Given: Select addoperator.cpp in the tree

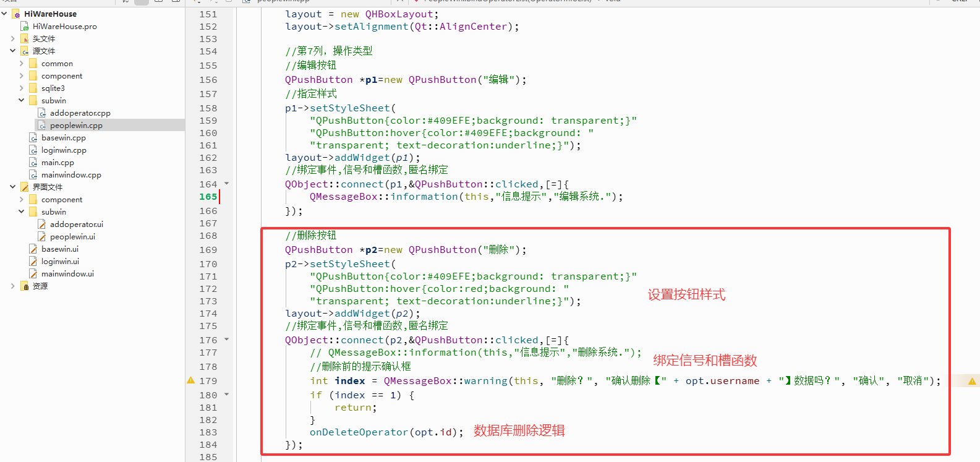Looking at the screenshot, I should pyautogui.click(x=80, y=113).
